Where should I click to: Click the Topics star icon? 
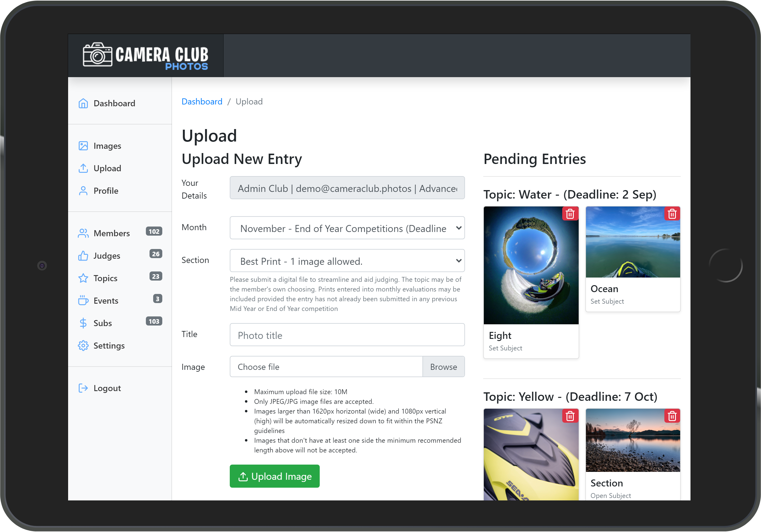coord(83,278)
